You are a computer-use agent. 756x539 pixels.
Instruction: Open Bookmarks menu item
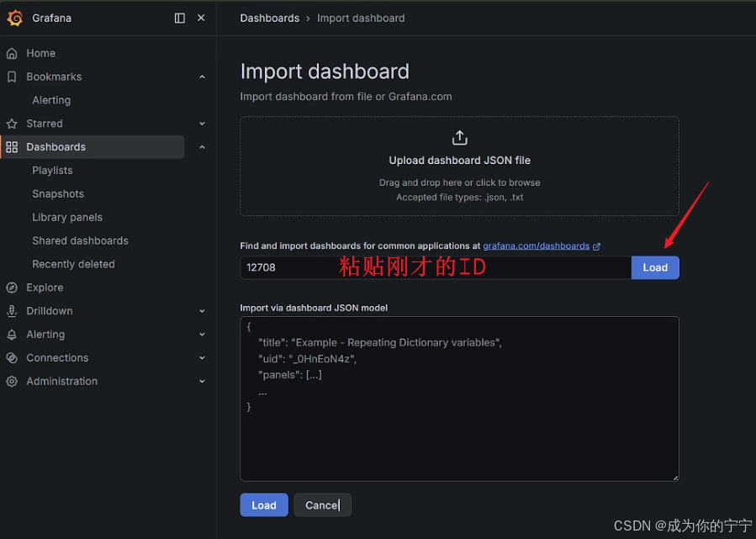tap(54, 77)
